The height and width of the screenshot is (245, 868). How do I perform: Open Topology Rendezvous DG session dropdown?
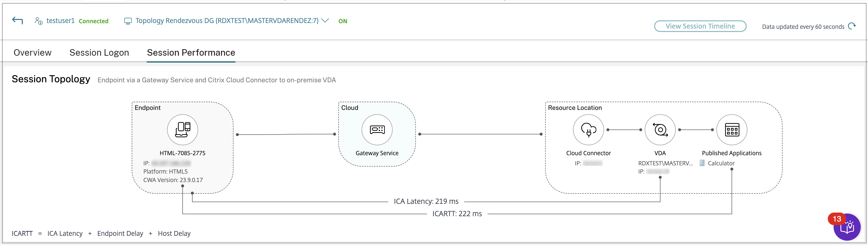click(x=226, y=21)
